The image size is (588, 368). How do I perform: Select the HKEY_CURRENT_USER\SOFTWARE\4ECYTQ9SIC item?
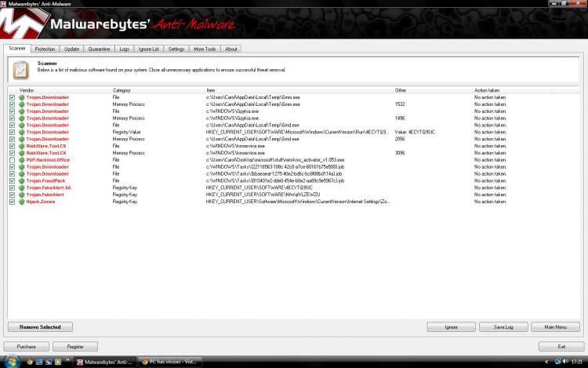click(260, 188)
